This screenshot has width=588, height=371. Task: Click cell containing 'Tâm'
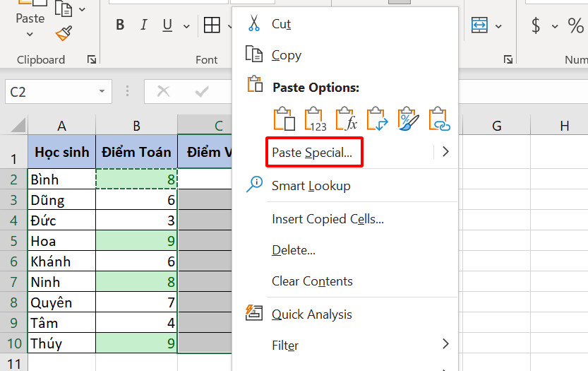click(x=61, y=322)
